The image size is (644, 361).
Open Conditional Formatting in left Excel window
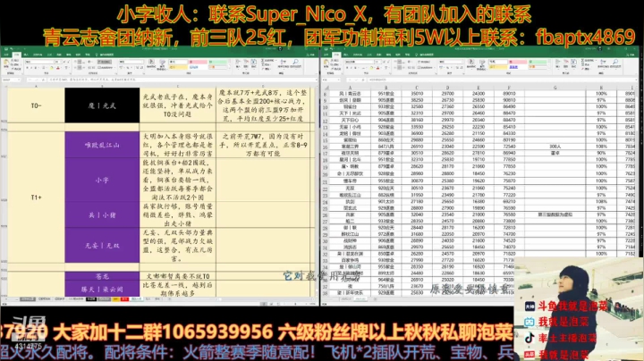[x=151, y=64]
